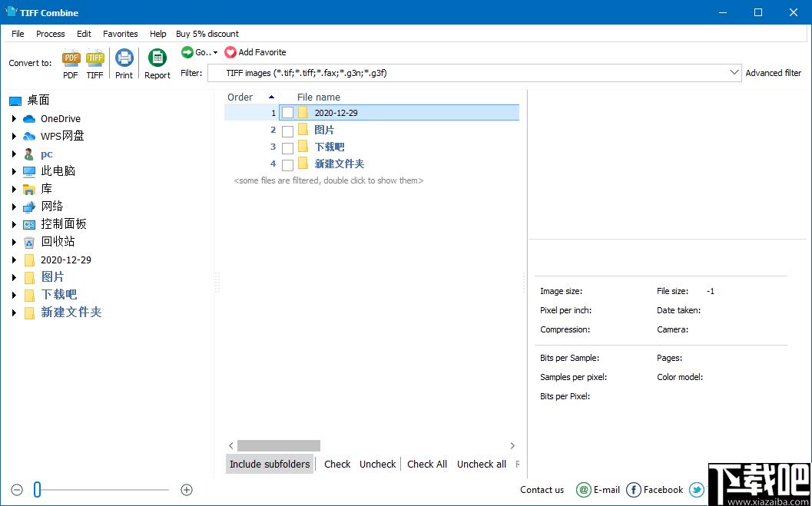812x506 pixels.
Task: Select the WPS网盘 cloud icon
Action: [x=29, y=137]
